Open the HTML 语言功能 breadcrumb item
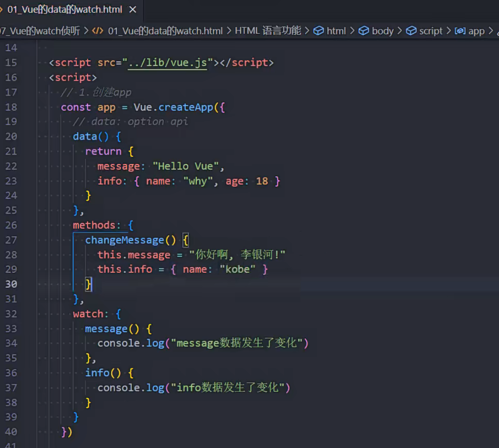 [x=268, y=31]
